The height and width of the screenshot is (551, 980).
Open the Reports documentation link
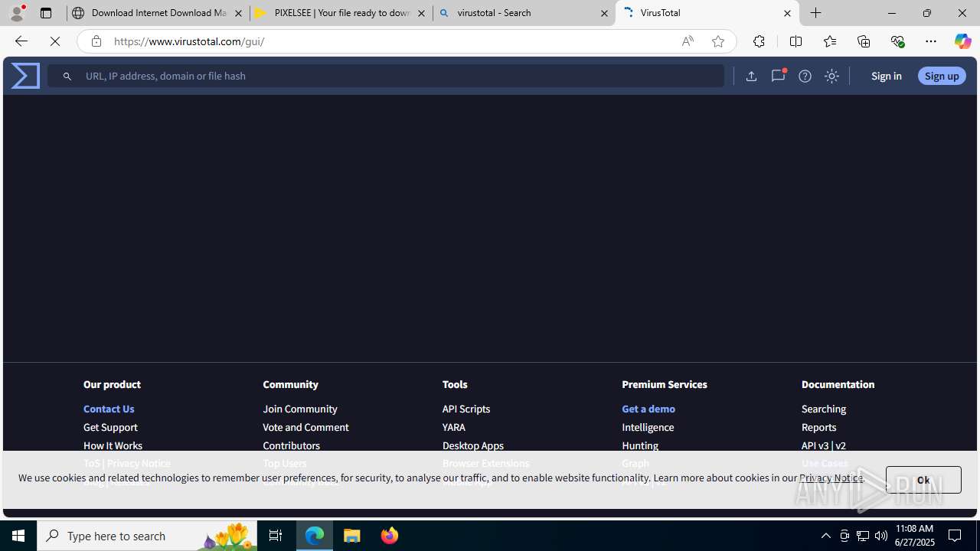[818, 427]
